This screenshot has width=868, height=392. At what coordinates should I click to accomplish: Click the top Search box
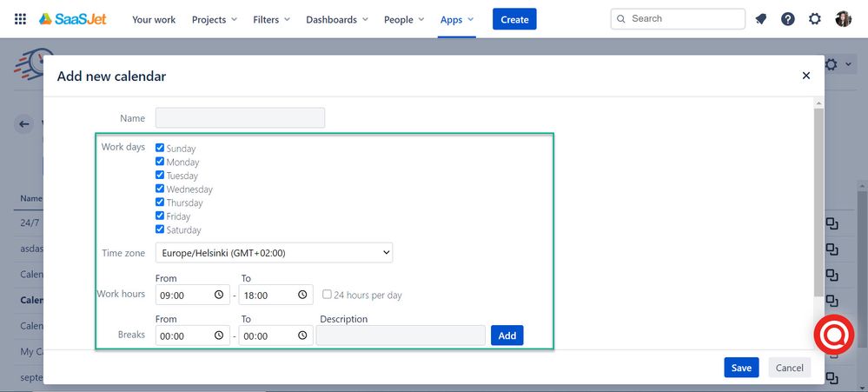[678, 19]
